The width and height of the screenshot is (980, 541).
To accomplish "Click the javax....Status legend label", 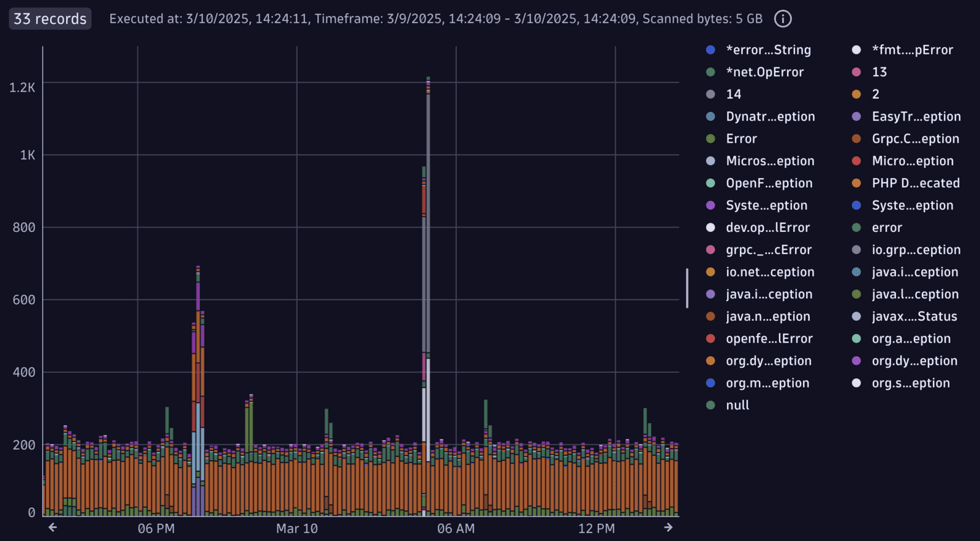I will coord(914,316).
